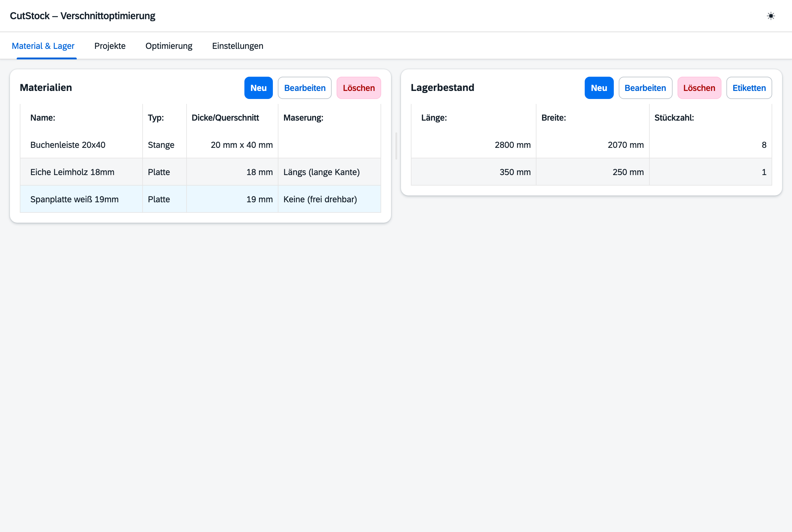The width and height of the screenshot is (792, 532).
Task: Click Löschen in the Lagerbestand panel
Action: (699, 88)
